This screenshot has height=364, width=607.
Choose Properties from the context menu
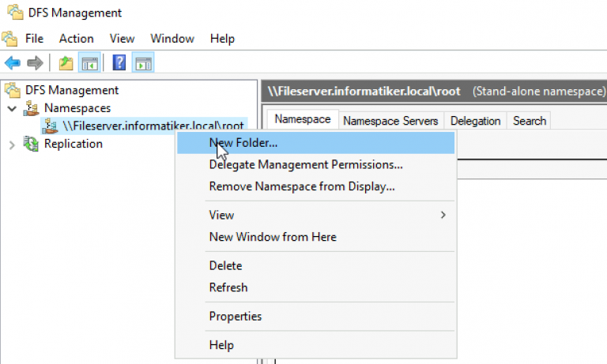click(x=235, y=317)
